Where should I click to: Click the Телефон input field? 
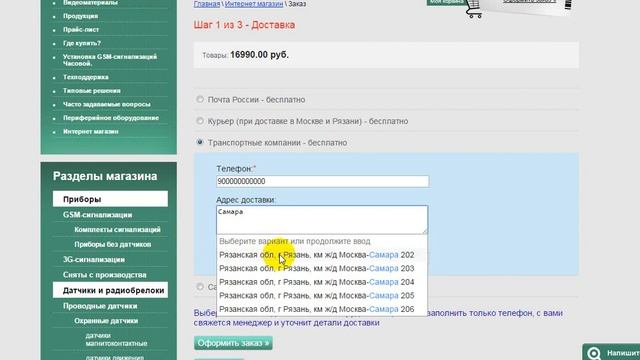[322, 181]
